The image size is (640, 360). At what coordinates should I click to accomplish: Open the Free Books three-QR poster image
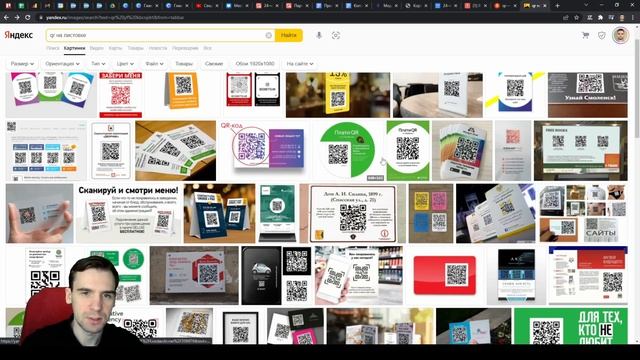pos(580,151)
